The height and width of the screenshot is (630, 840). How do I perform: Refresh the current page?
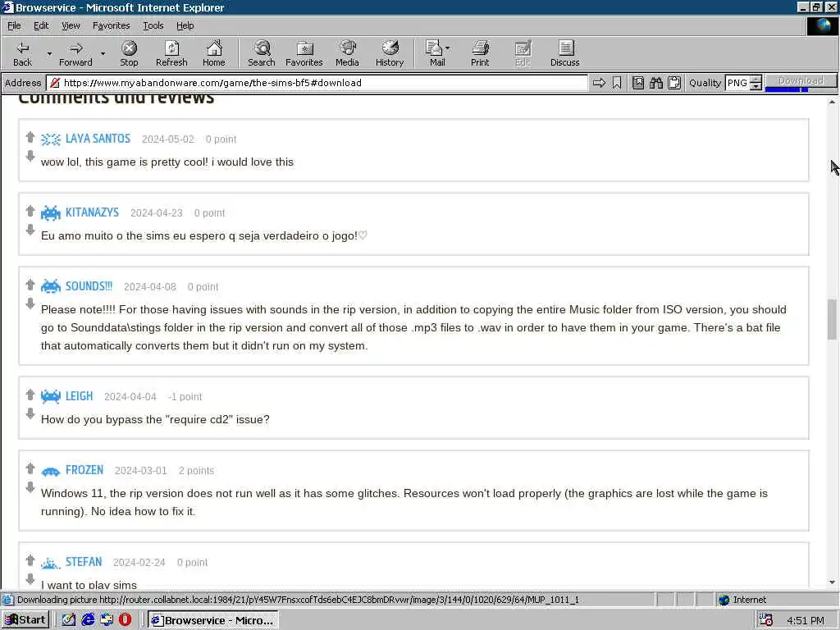171,53
